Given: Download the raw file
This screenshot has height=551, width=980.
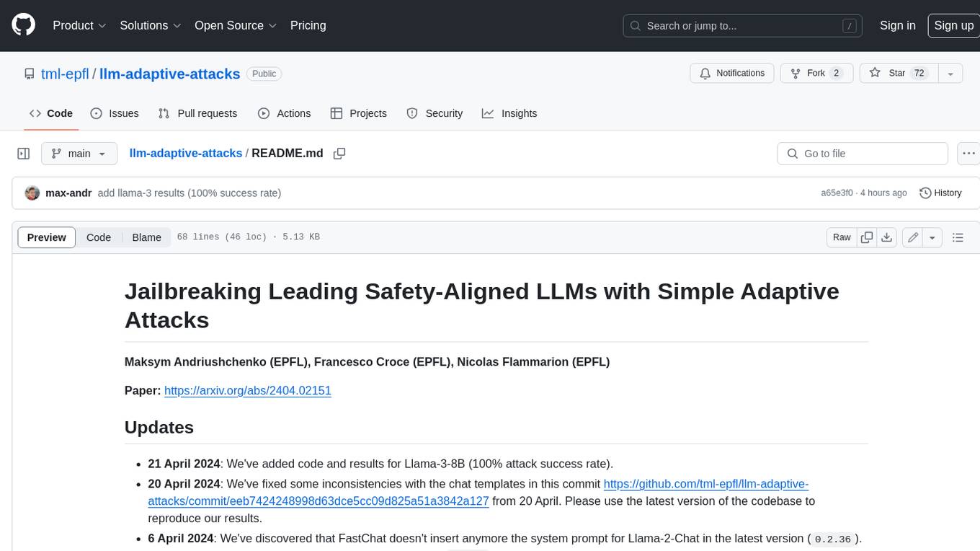Looking at the screenshot, I should 887,237.
